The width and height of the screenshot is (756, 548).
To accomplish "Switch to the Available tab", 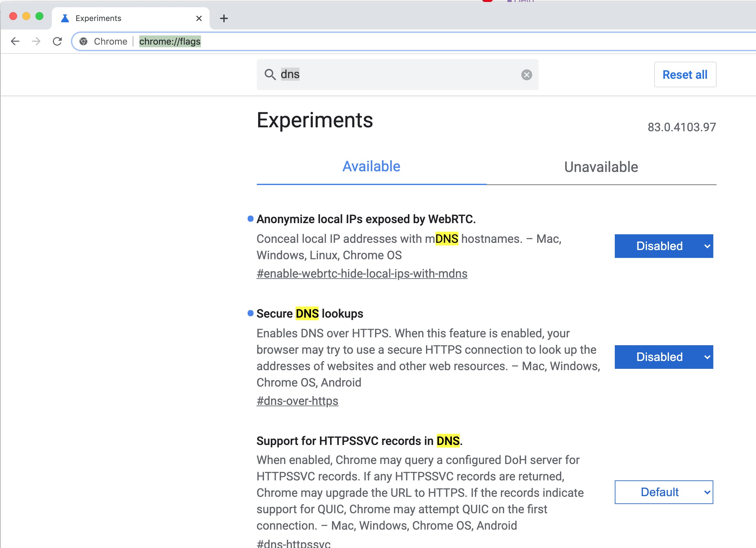I will point(371,167).
